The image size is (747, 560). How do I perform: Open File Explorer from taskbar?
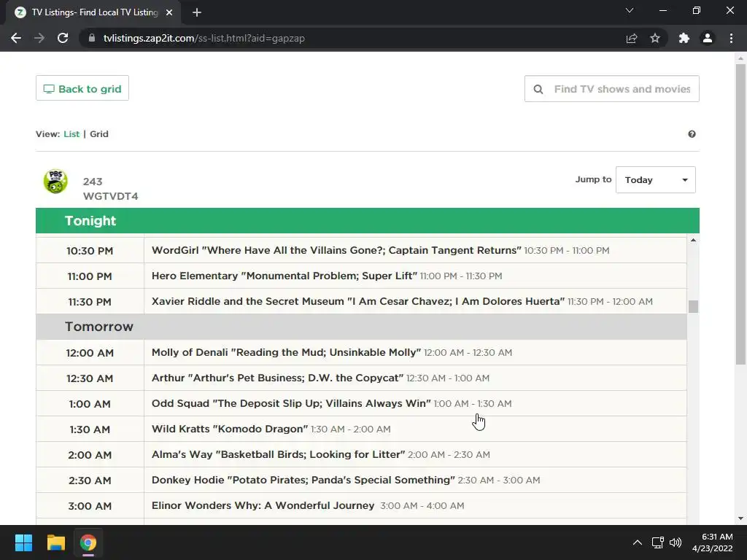click(55, 542)
